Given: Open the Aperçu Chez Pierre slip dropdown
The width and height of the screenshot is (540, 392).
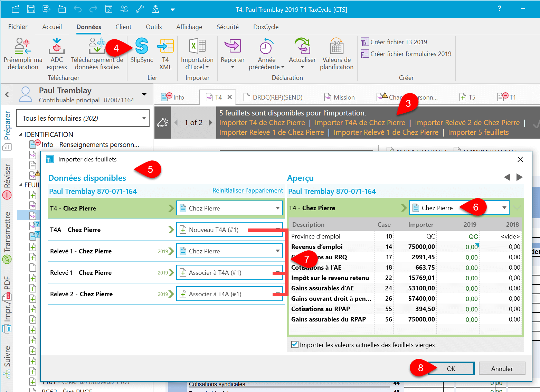Looking at the screenshot, I should click(x=504, y=208).
